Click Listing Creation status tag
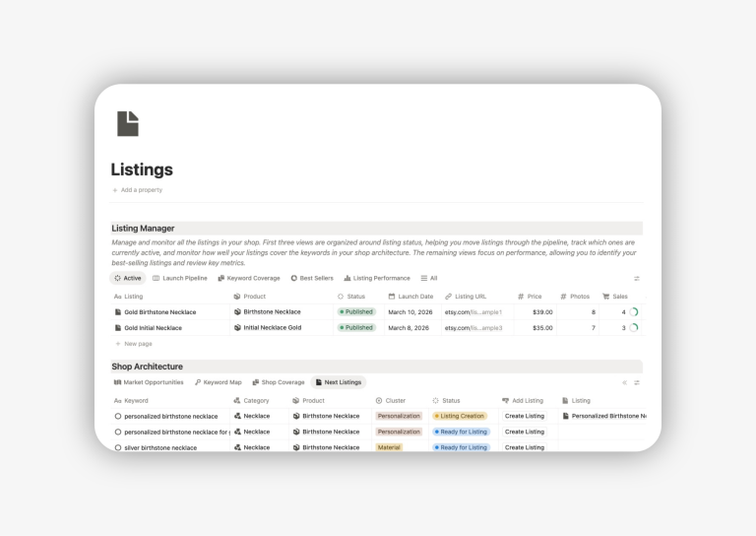The width and height of the screenshot is (756, 536). coord(460,416)
